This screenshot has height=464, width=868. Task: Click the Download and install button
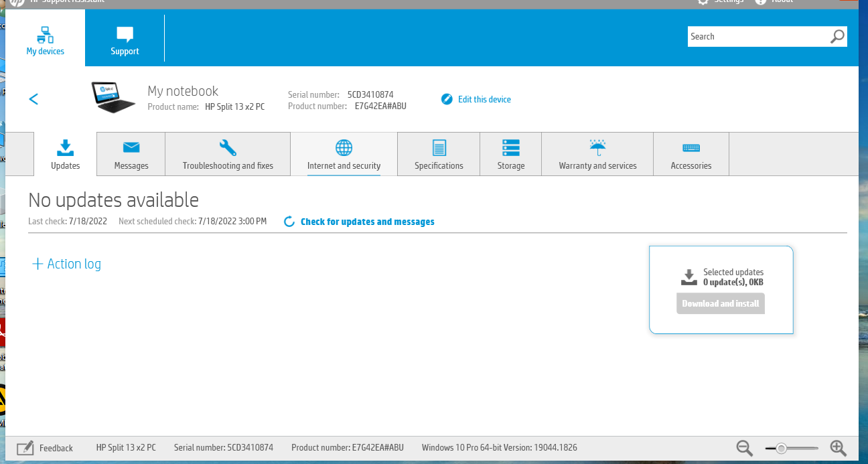click(x=721, y=303)
